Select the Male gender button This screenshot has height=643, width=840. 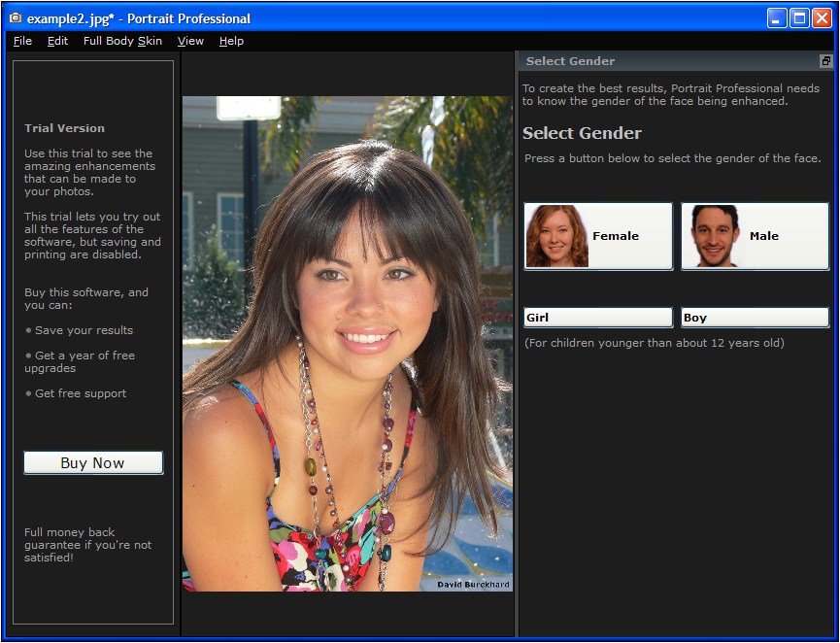pyautogui.click(x=755, y=236)
